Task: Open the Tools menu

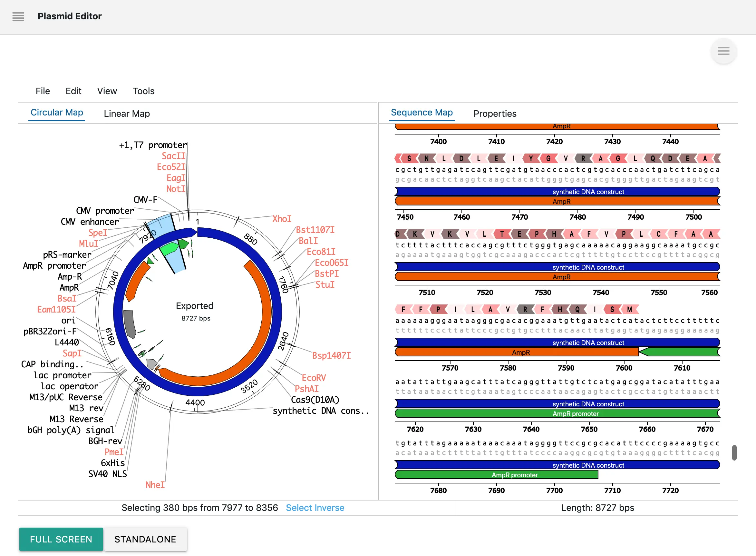Action: [x=144, y=91]
